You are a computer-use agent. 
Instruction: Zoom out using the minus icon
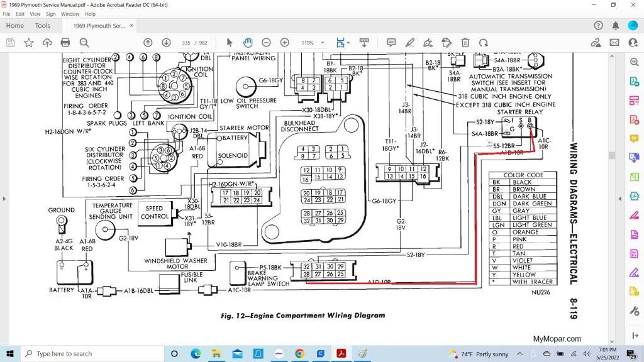tap(266, 42)
